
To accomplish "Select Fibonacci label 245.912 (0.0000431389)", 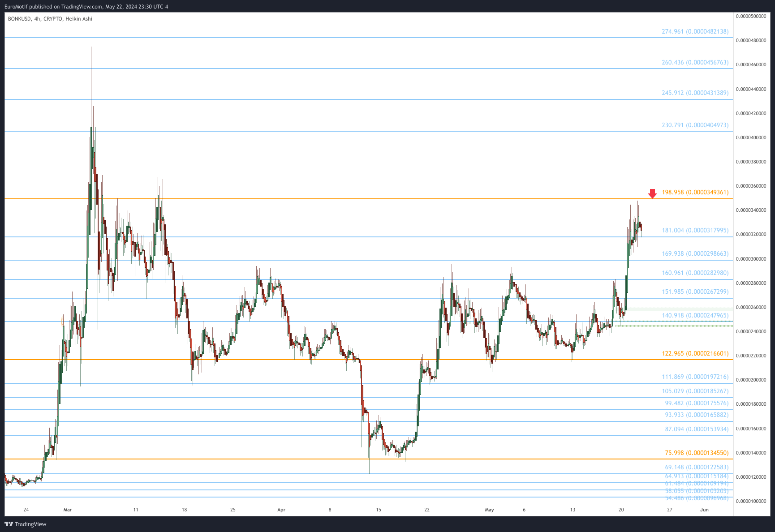I will coord(695,93).
